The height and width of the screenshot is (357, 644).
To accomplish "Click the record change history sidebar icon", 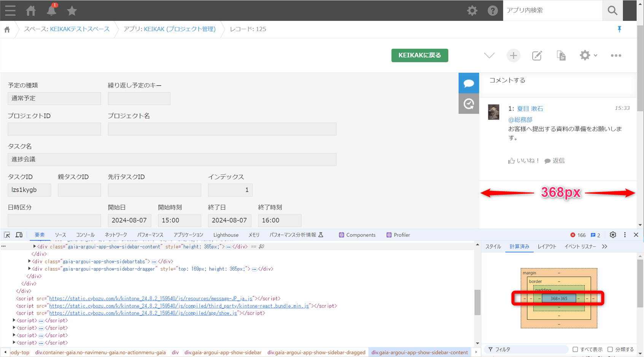I will (x=469, y=103).
